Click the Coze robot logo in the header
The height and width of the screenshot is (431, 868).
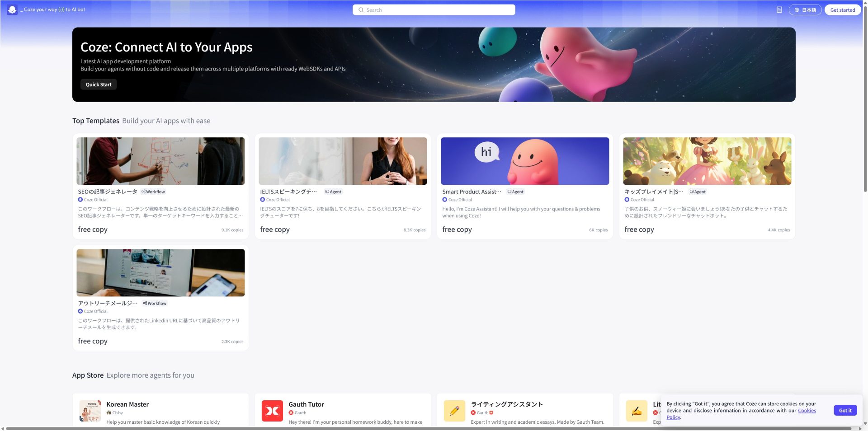(x=12, y=9)
